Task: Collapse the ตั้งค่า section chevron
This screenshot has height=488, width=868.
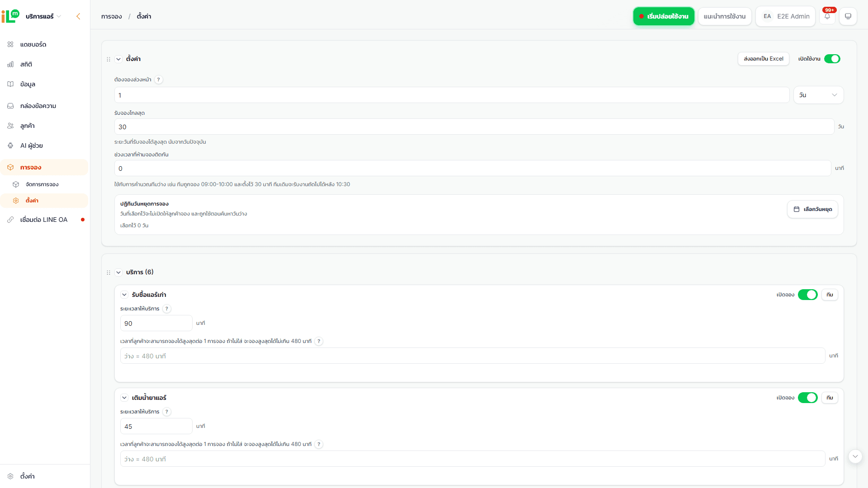Action: [x=118, y=59]
